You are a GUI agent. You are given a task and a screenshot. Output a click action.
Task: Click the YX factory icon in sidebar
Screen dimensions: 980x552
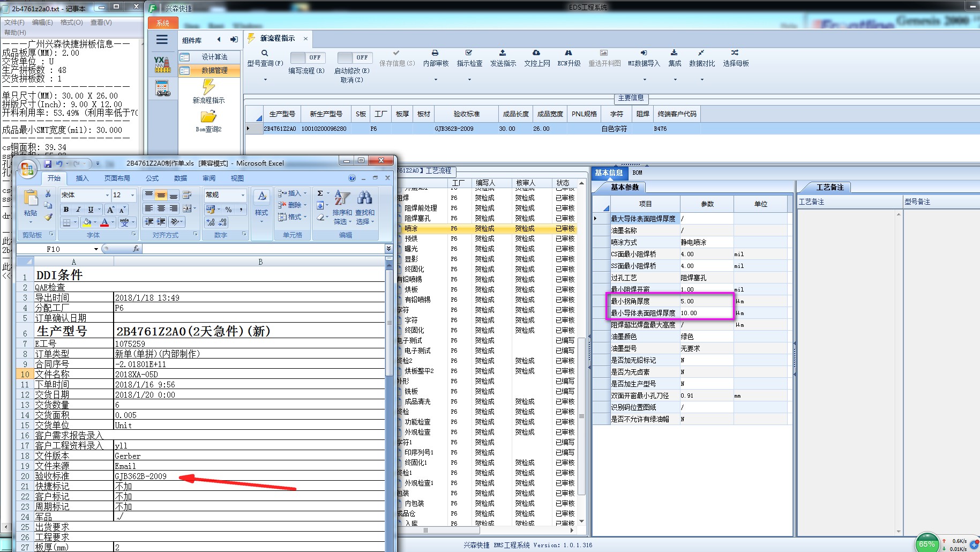(162, 64)
